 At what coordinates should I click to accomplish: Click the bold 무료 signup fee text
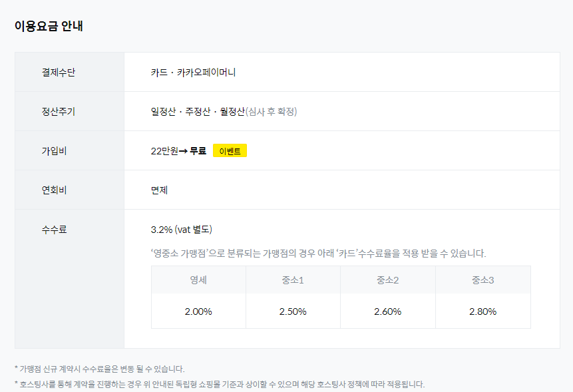(x=198, y=151)
